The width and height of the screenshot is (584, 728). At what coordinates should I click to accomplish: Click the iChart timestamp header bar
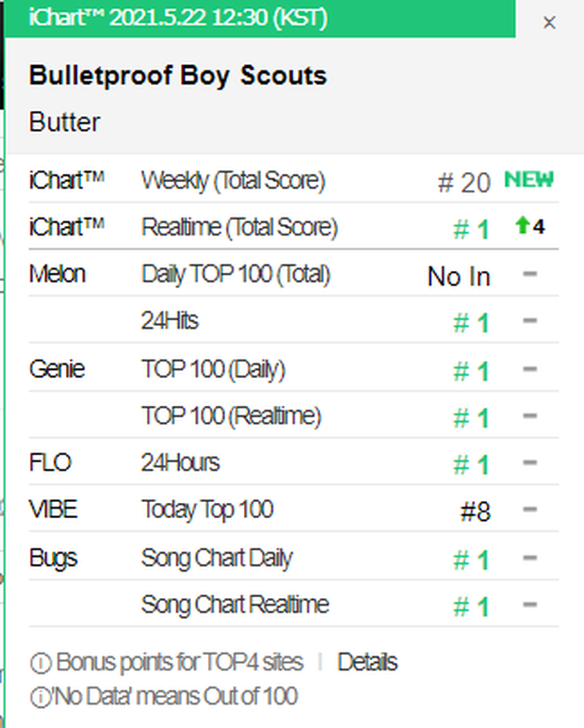tap(260, 18)
